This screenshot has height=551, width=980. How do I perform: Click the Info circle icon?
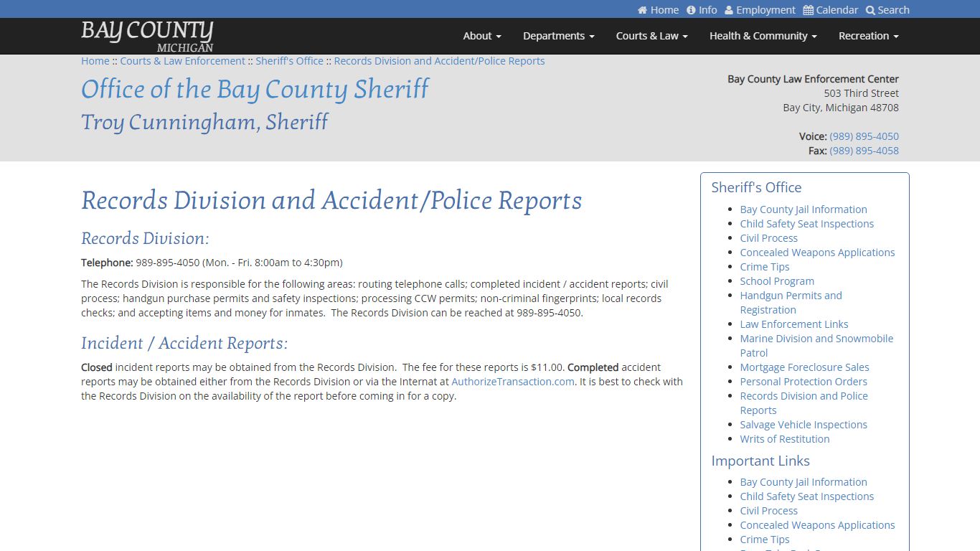[691, 10]
